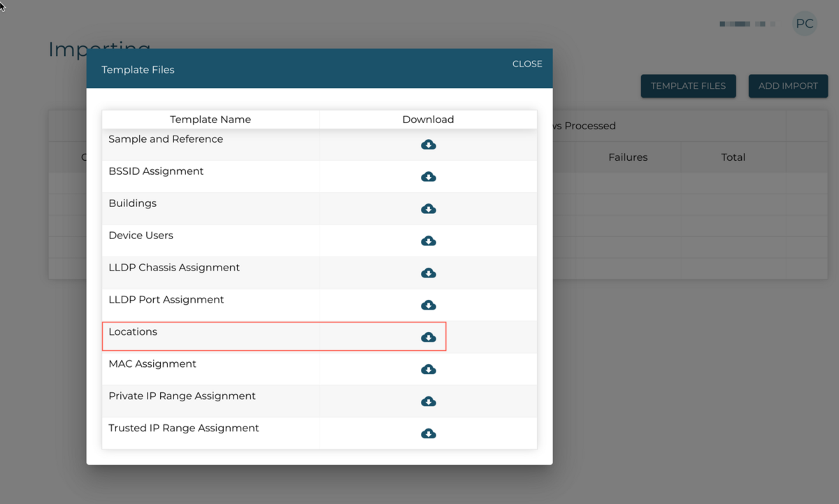Download the LLDP Chassis Assignment template
839x504 pixels.
tap(429, 273)
